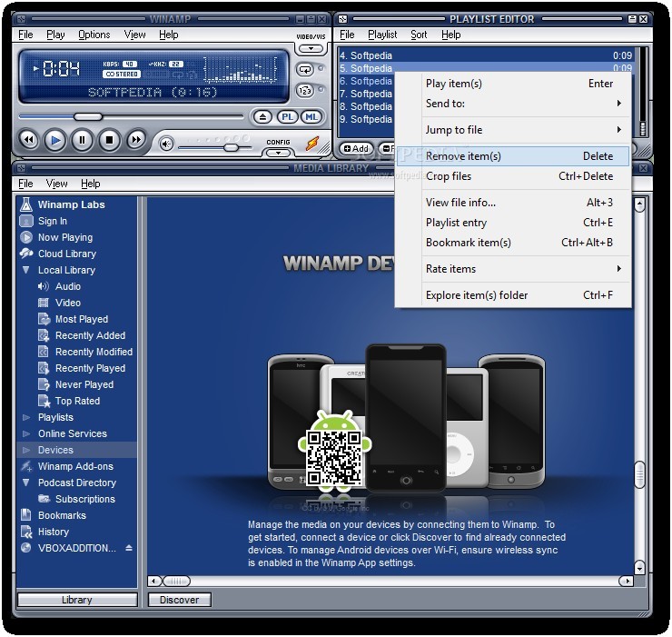Open the VIDEO/VIS dropdown arrow
Screen dimensions: 672x637
(311, 48)
